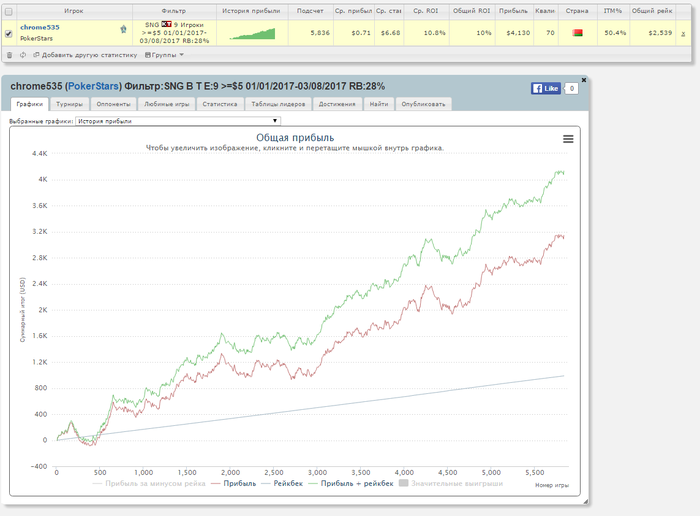Open the Группы dropdown menu

[x=164, y=55]
